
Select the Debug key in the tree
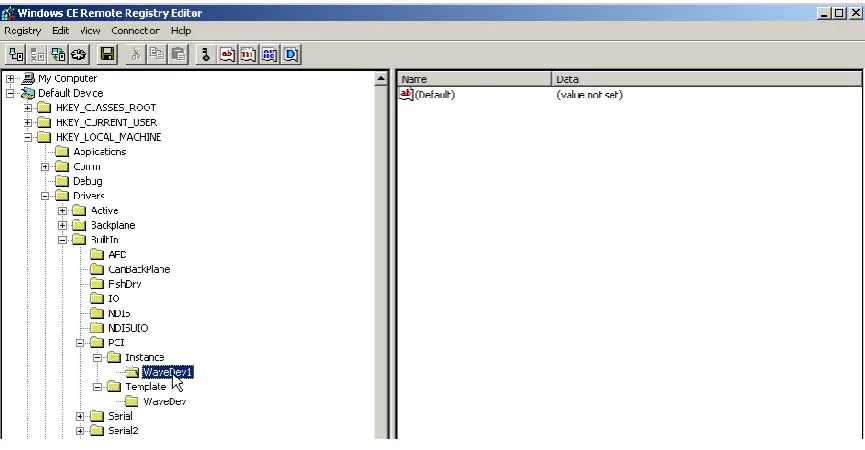(x=88, y=181)
